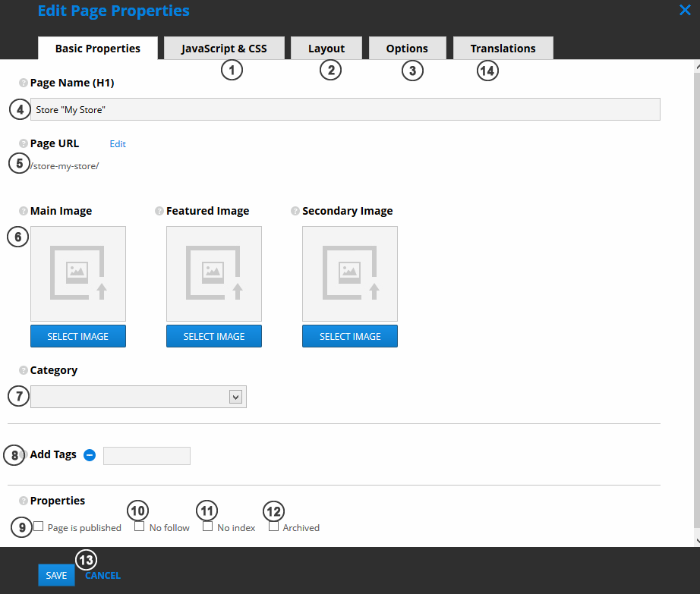Close the Edit Page Properties dialog
Image resolution: width=700 pixels, height=594 pixels.
(683, 10)
